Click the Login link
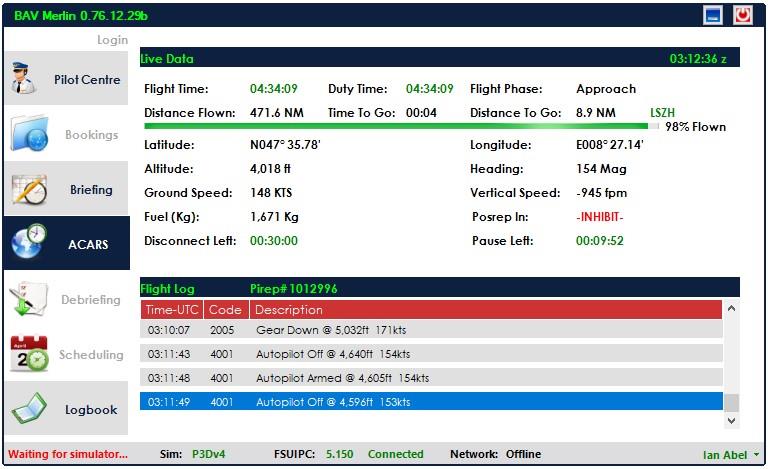768x469 pixels. 112,40
